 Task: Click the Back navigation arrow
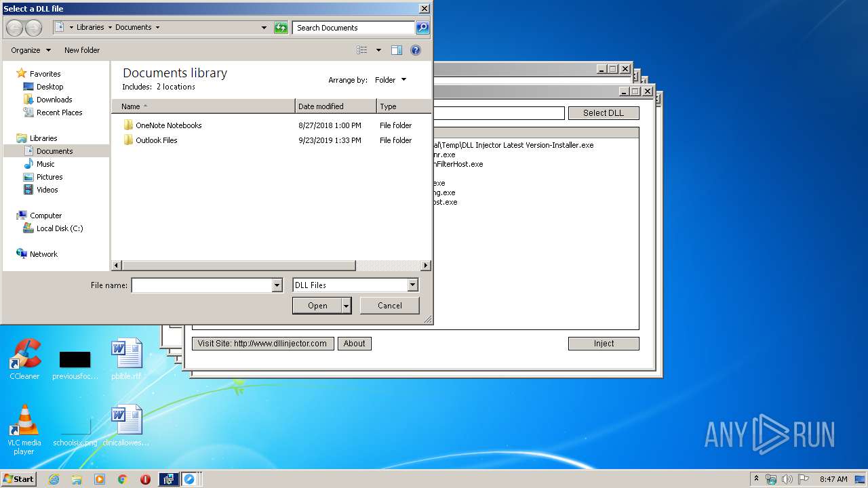pos(15,28)
